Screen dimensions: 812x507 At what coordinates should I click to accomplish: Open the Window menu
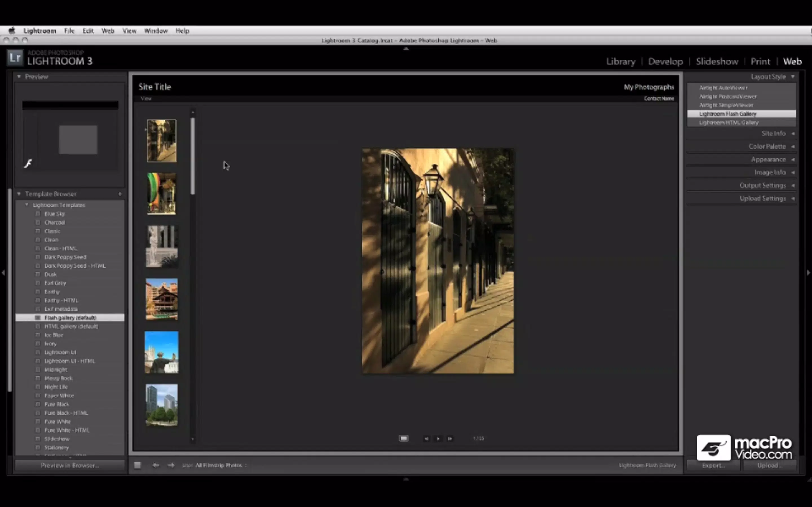click(x=156, y=30)
